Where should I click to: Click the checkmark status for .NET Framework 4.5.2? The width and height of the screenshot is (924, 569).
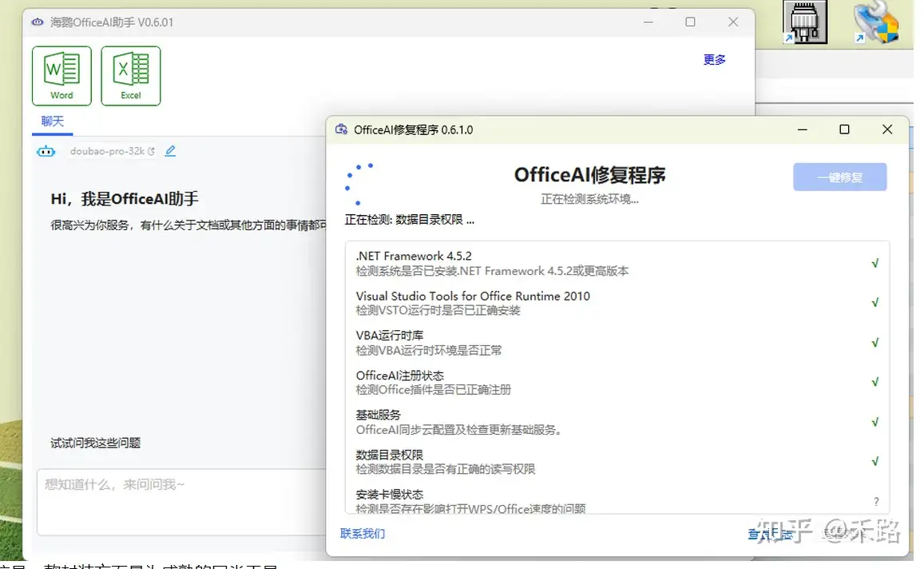click(x=875, y=263)
